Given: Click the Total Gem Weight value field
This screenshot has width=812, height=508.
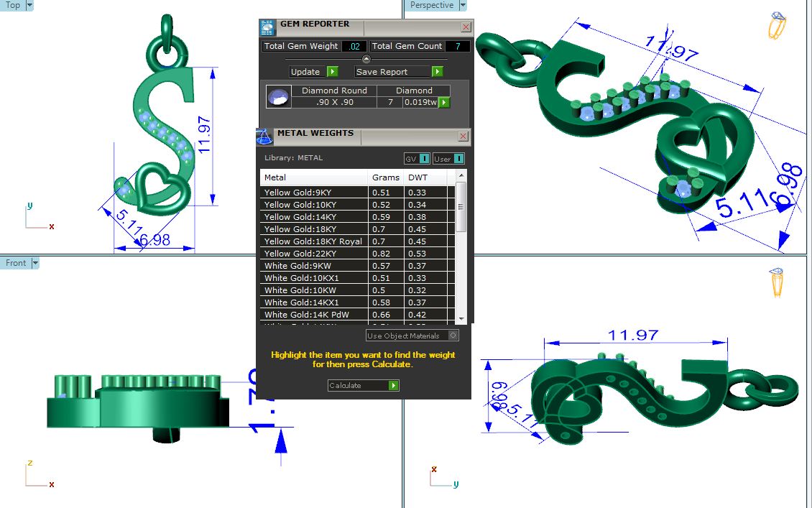Looking at the screenshot, I should tap(353, 46).
